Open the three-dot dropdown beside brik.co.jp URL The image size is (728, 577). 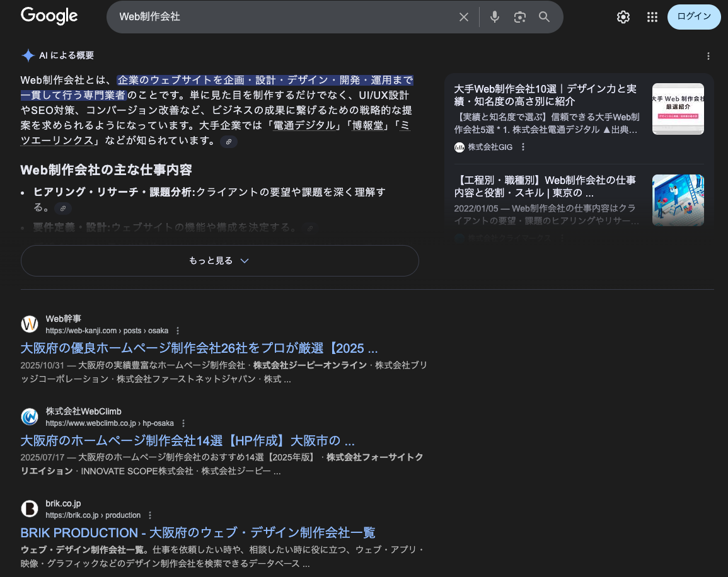[x=149, y=515]
